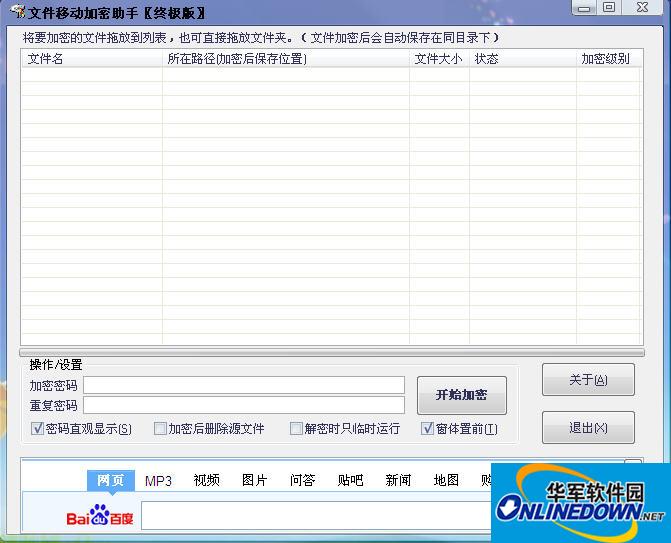The height and width of the screenshot is (543, 671).
Task: Switch to the 贴吧 tab
Action: click(x=350, y=481)
